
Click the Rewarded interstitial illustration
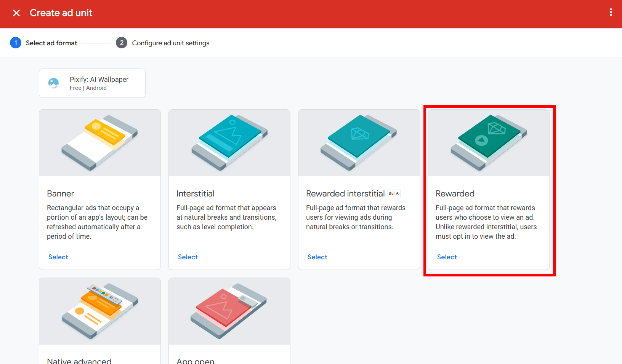click(359, 143)
